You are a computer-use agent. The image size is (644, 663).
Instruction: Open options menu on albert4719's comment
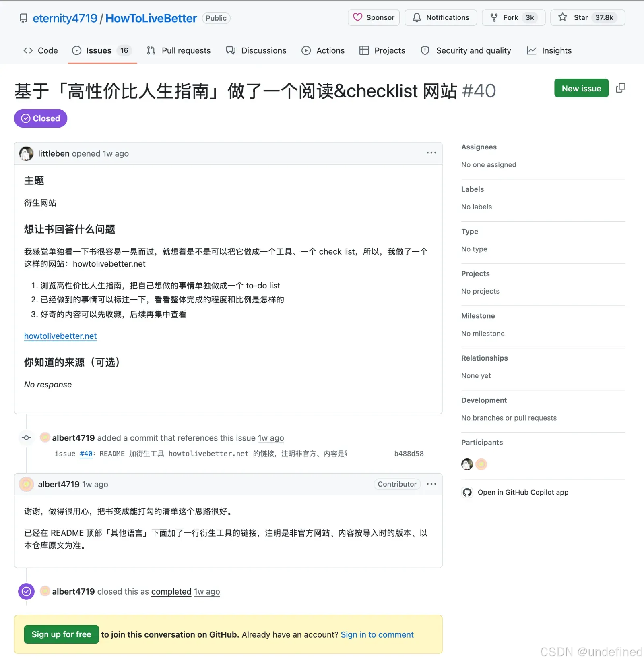pyautogui.click(x=431, y=484)
